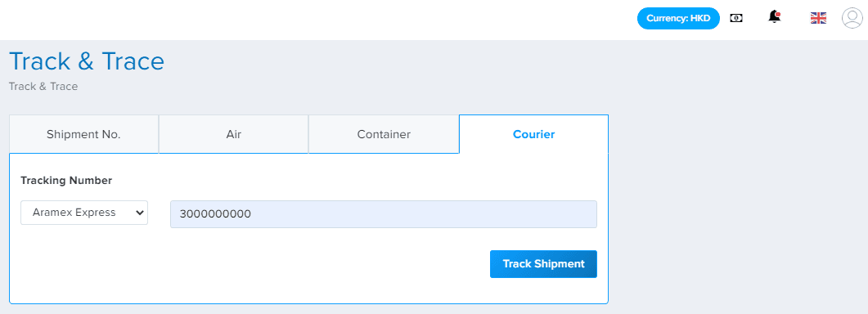Select the Courier tab
The height and width of the screenshot is (314, 868).
(x=533, y=134)
